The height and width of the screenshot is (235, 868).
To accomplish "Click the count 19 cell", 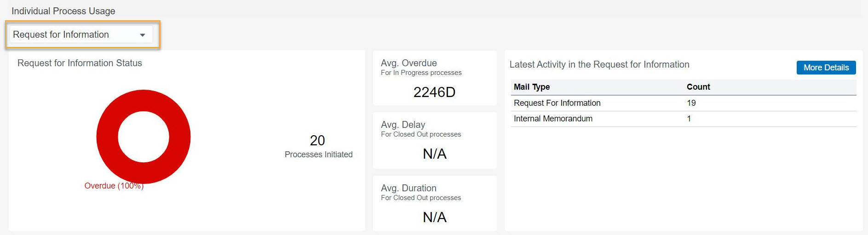I will tap(691, 103).
